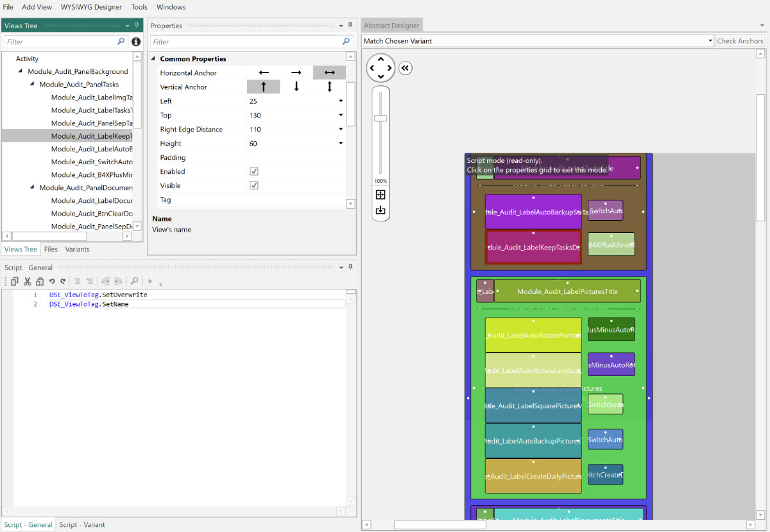Viewport: 770px width, 532px height.
Task: Open the WYSIWYG Designer menu
Action: pyautogui.click(x=91, y=7)
